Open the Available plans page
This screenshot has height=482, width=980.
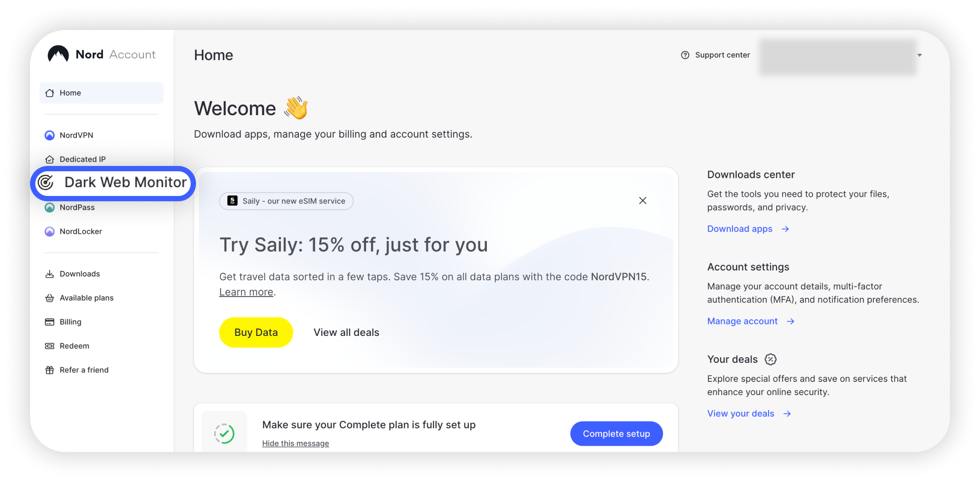coord(86,298)
